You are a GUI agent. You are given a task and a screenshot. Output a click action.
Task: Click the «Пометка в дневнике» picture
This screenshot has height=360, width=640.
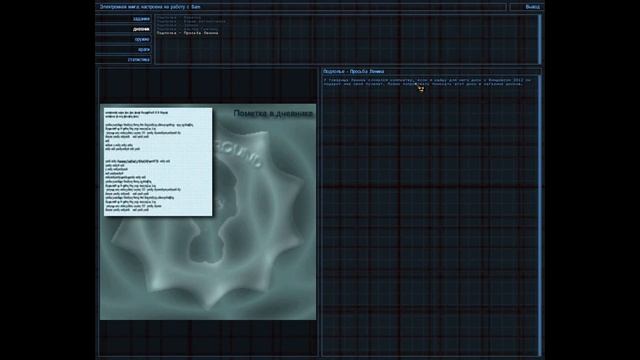point(208,212)
